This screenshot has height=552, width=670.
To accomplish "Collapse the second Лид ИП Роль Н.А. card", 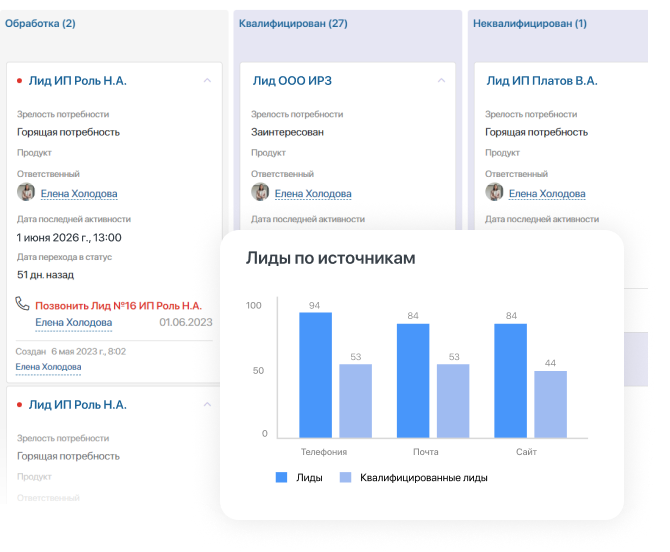I will click(207, 404).
